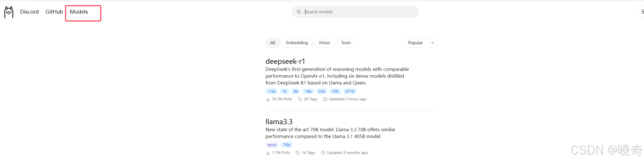Viewport: 644px width, 161px height.
Task: Click the llama3.3 description paragraph
Action: (x=330, y=133)
